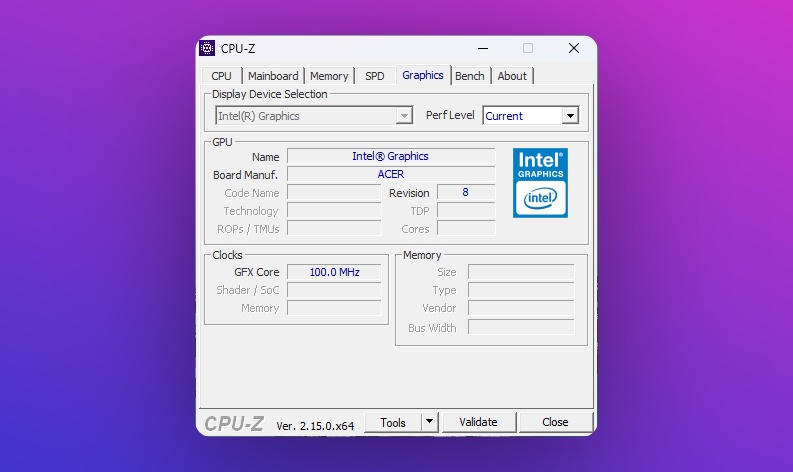The height and width of the screenshot is (472, 793).
Task: Click the Display Device Selection label
Action: tap(270, 94)
